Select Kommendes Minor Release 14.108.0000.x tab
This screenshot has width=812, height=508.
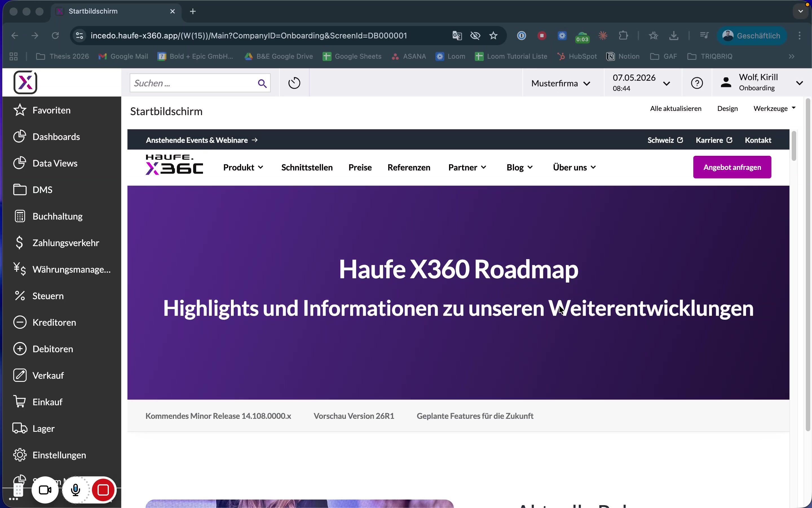coord(218,416)
